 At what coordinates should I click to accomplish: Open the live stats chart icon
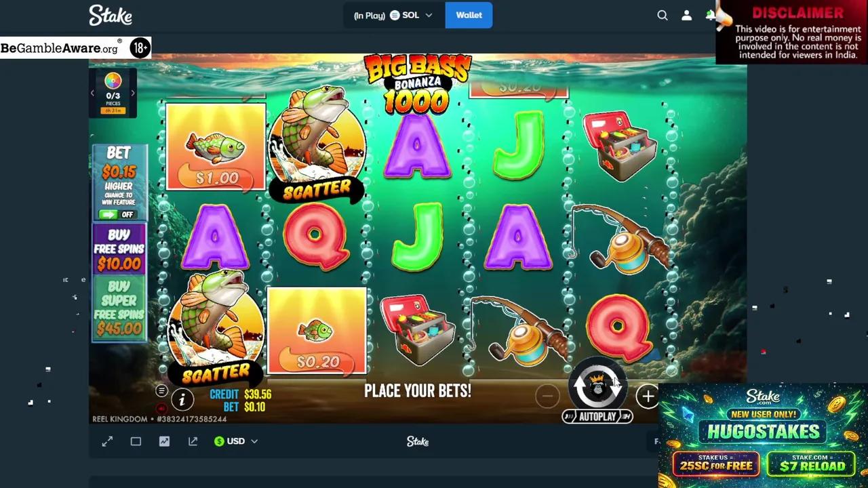tap(164, 441)
